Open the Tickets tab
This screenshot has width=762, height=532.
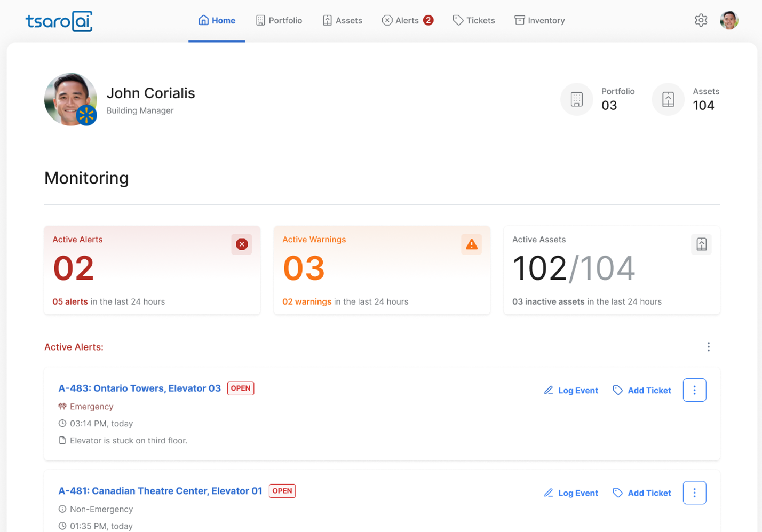pyautogui.click(x=474, y=20)
